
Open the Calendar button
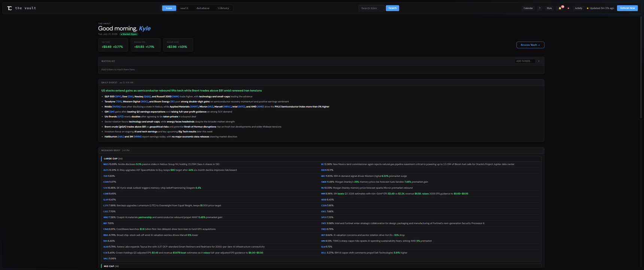528,8
